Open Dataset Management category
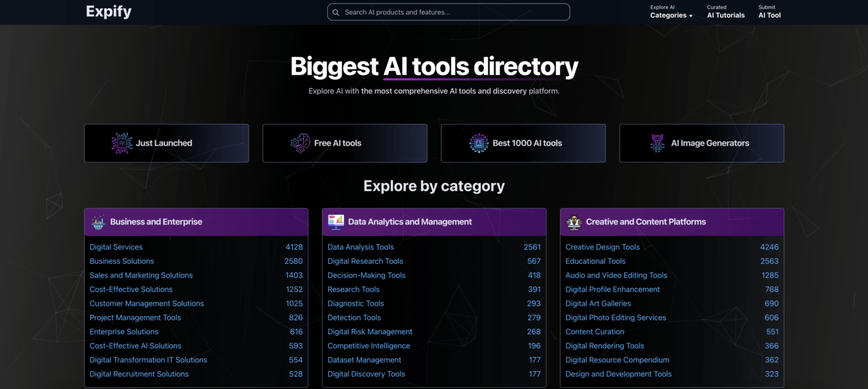 coord(365,360)
